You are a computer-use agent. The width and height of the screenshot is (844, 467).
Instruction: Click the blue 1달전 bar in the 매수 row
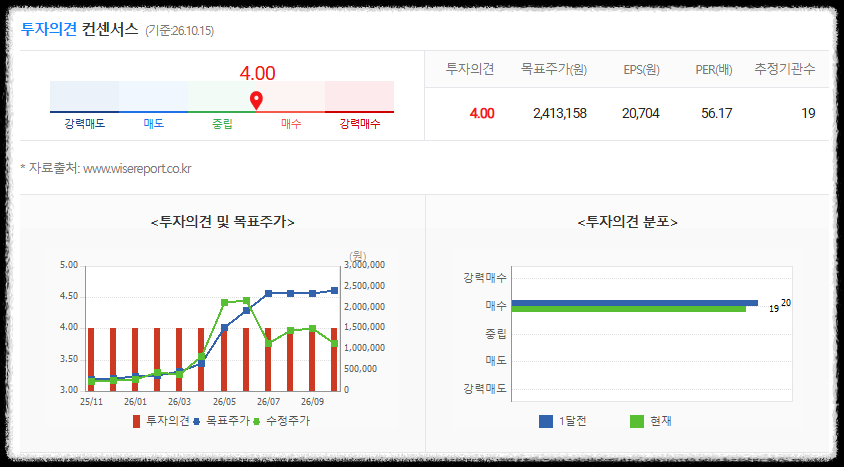(635, 303)
